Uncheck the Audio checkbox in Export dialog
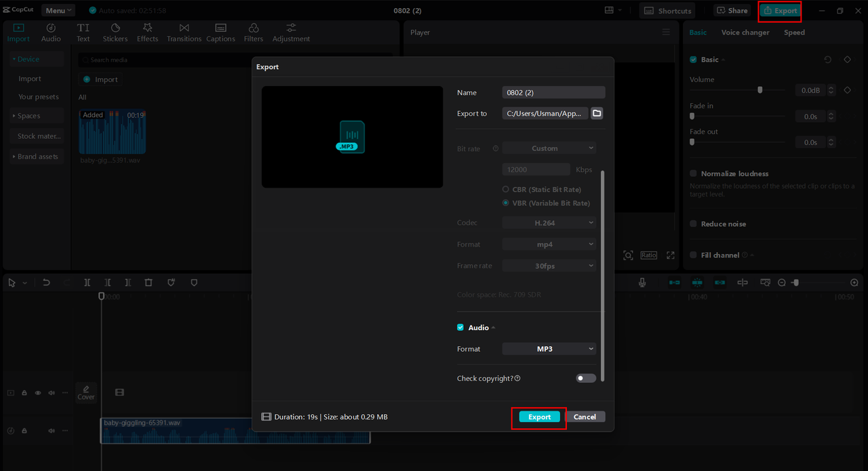The width and height of the screenshot is (868, 471). (460, 327)
